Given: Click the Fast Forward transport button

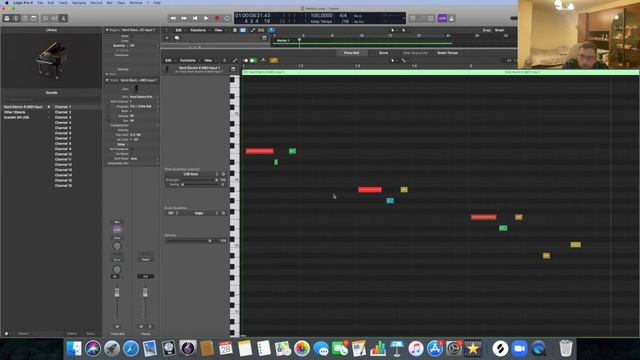Looking at the screenshot, I should click(x=184, y=18).
